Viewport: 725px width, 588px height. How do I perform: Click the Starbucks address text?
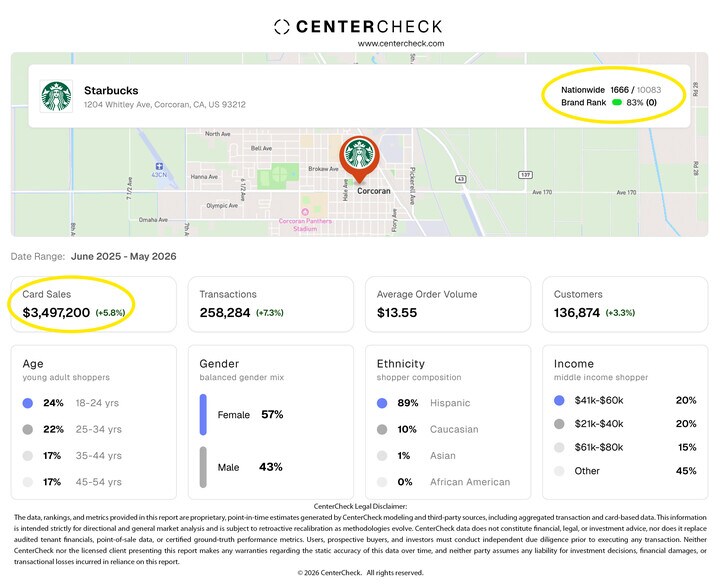point(165,104)
